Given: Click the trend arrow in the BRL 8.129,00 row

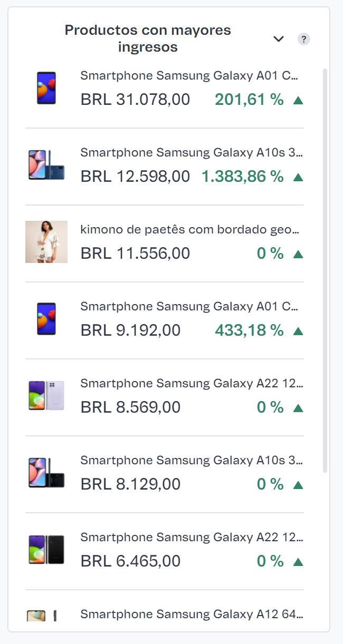Looking at the screenshot, I should [298, 485].
